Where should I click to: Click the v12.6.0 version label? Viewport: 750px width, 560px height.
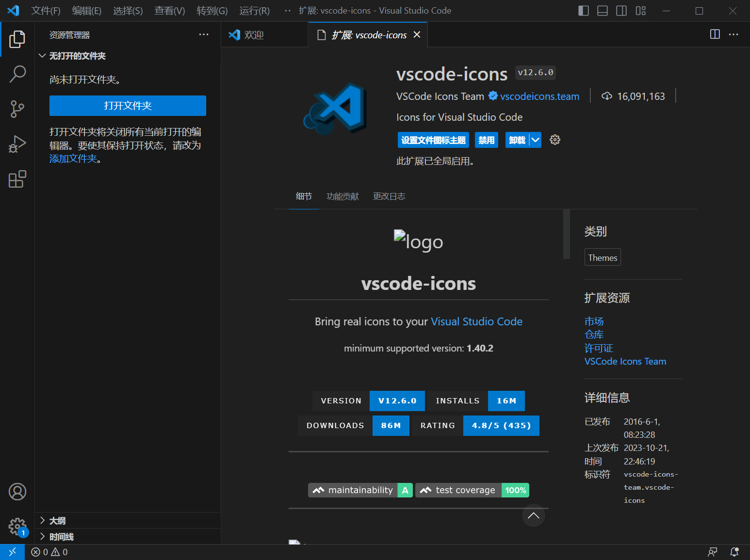[x=536, y=73]
